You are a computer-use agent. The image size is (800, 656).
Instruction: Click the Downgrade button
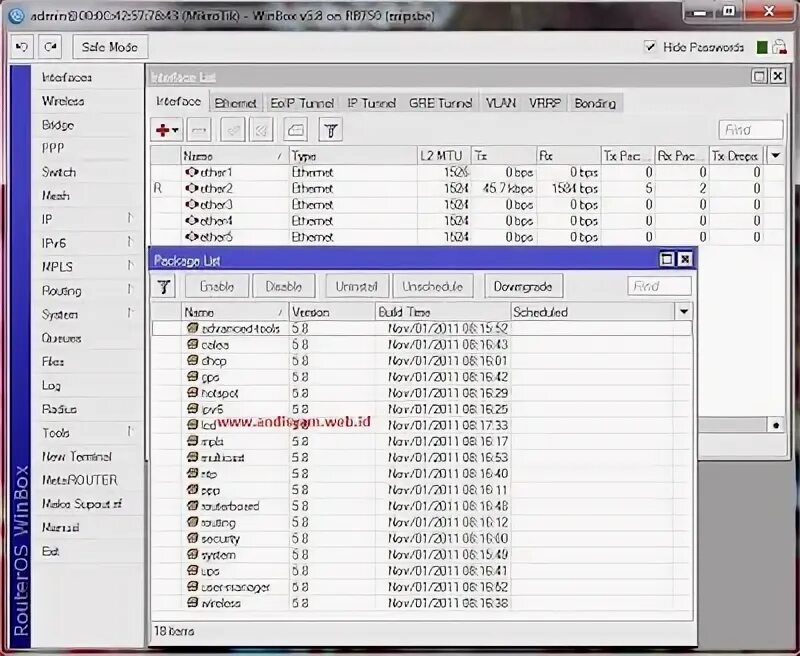523,287
